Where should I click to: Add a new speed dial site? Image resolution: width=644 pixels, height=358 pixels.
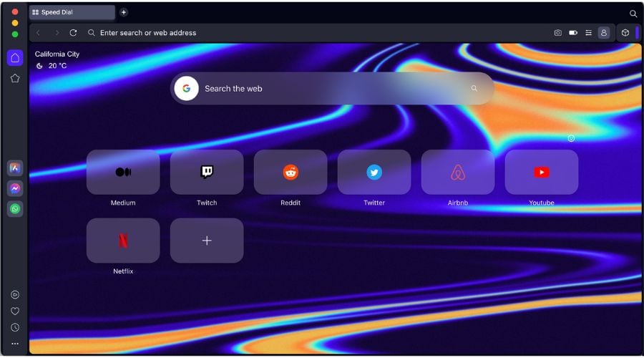pos(207,241)
